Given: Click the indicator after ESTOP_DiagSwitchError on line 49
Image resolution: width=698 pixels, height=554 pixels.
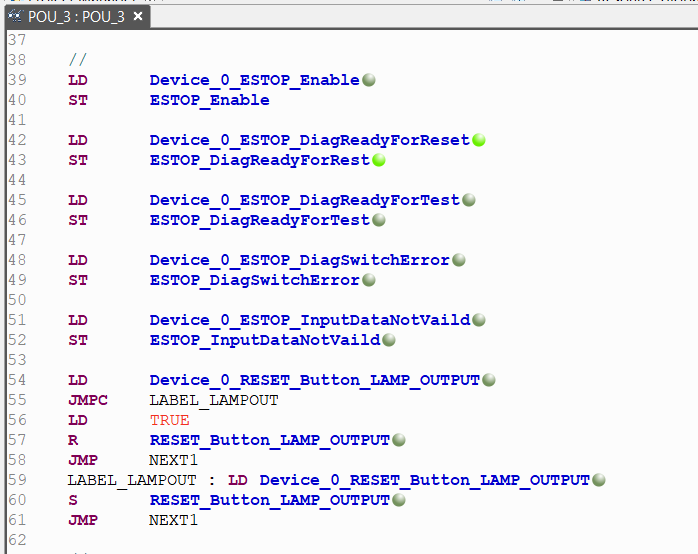Looking at the screenshot, I should (369, 280).
